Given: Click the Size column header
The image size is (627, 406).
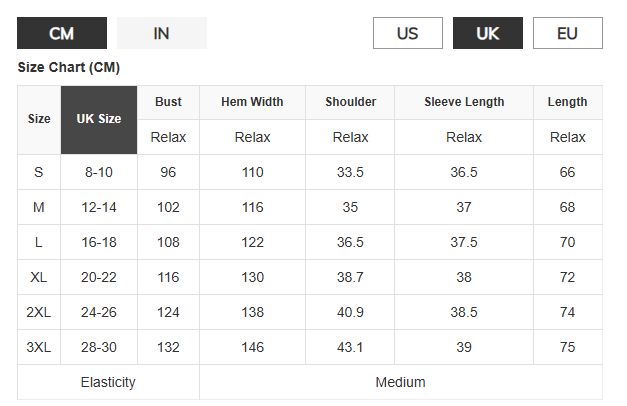Looking at the screenshot, I should (x=39, y=120).
